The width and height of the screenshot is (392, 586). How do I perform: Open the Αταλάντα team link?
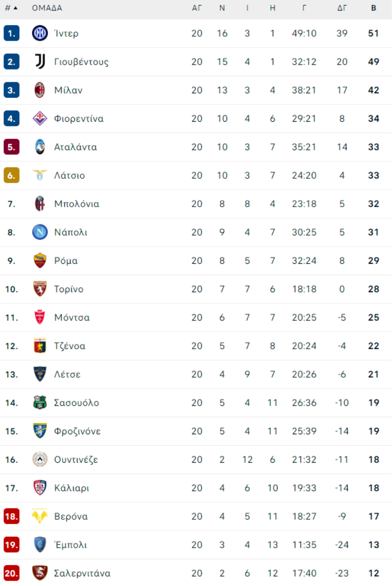75,147
